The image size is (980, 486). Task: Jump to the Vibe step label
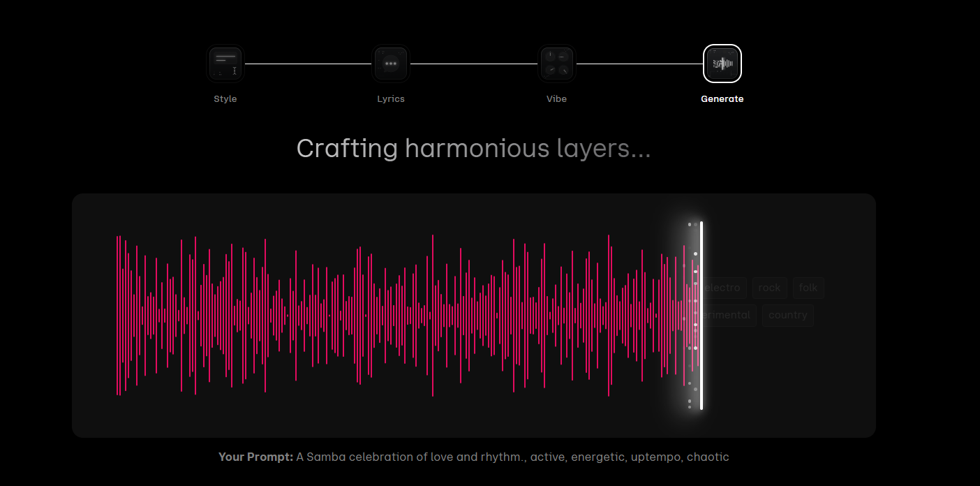(556, 99)
